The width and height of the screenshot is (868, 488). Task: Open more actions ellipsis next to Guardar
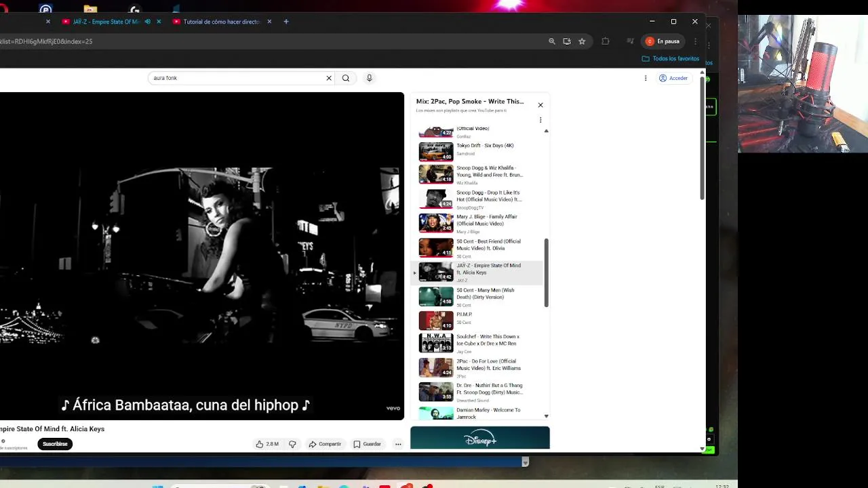click(398, 444)
